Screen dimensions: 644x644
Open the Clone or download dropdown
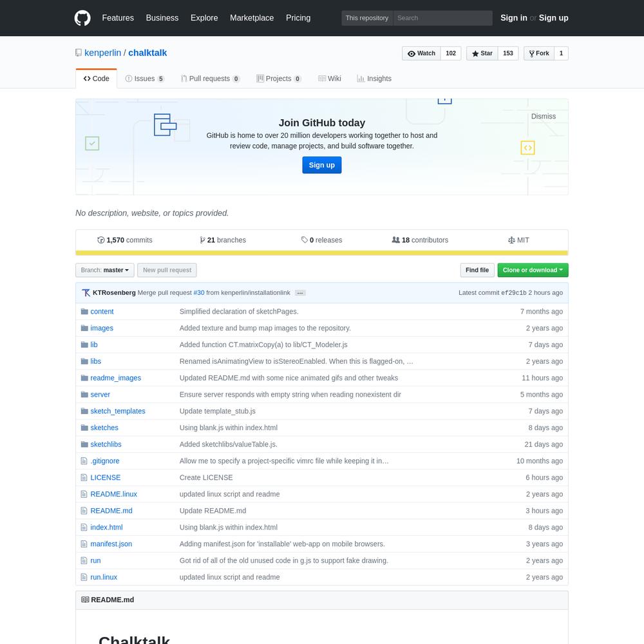[x=533, y=270]
